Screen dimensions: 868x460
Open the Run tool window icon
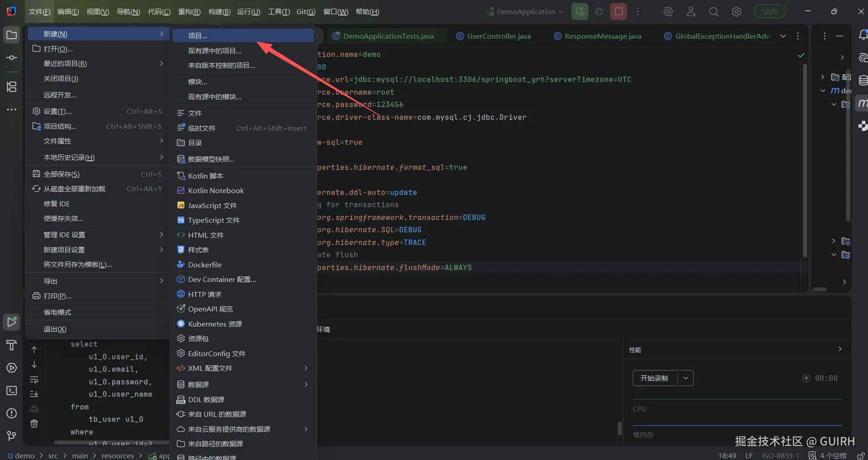tap(12, 322)
